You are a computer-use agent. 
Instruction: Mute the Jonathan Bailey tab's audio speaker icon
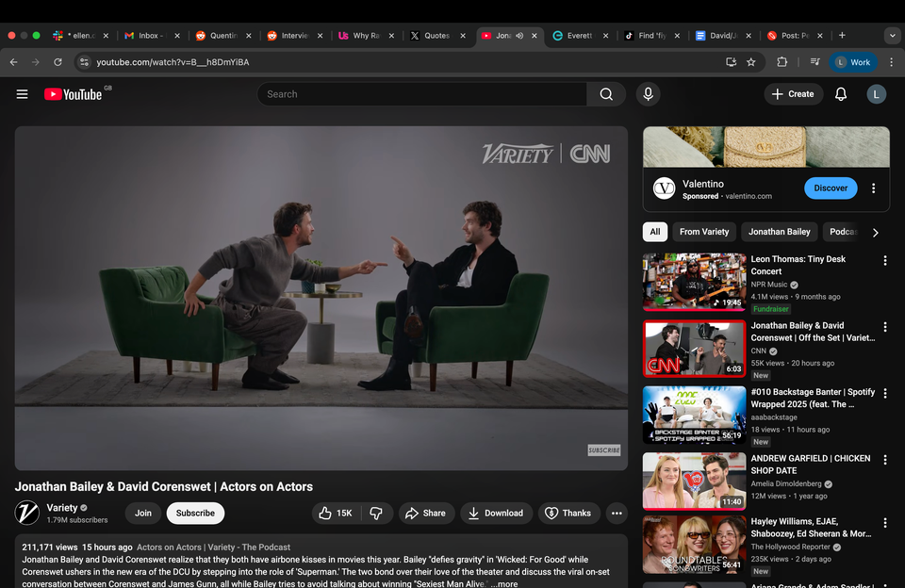(x=519, y=35)
